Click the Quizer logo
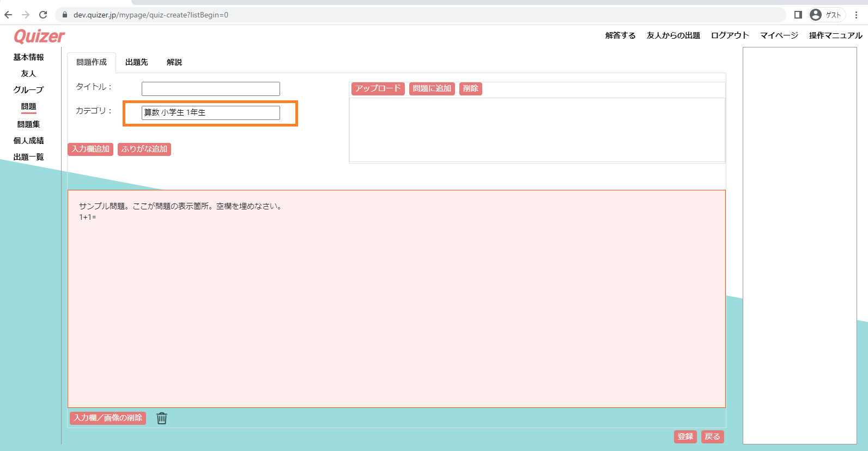 click(39, 37)
